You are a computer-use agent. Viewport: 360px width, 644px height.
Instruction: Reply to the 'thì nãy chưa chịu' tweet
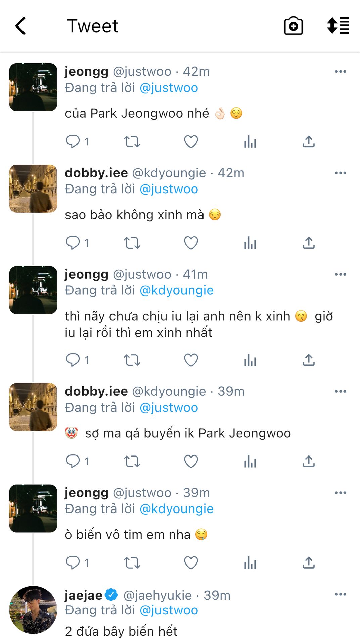pos(73,360)
